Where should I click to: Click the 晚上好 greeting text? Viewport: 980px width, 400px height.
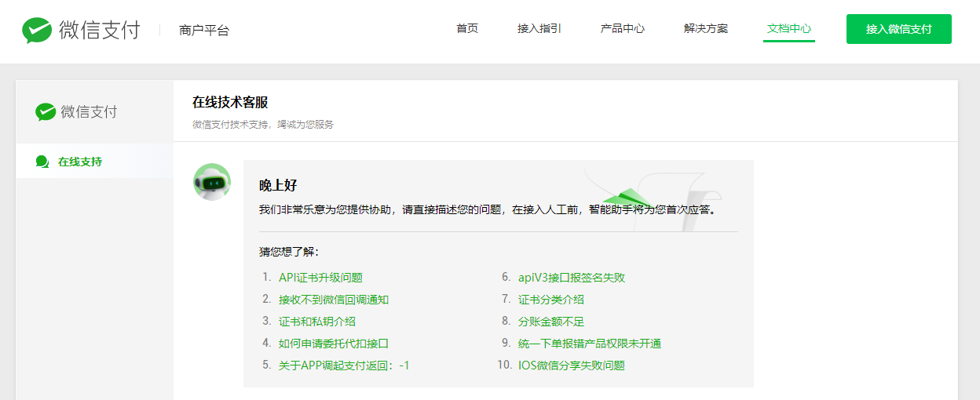[x=278, y=186]
